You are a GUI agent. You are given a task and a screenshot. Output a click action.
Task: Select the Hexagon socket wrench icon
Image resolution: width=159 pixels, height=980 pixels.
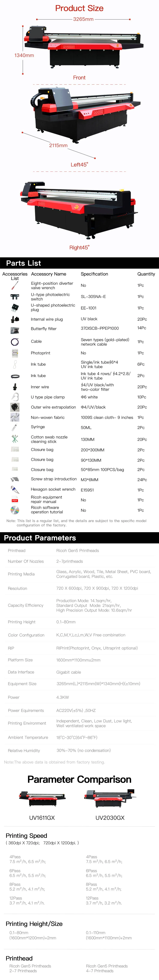point(15,490)
